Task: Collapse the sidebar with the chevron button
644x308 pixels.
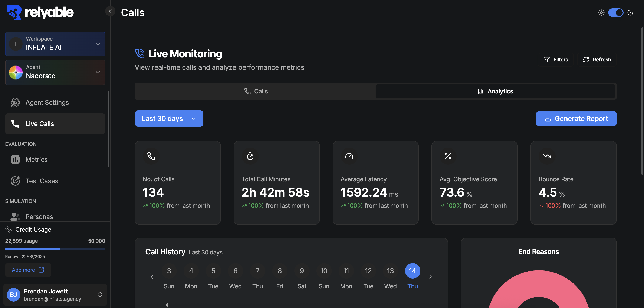Action: click(x=110, y=11)
